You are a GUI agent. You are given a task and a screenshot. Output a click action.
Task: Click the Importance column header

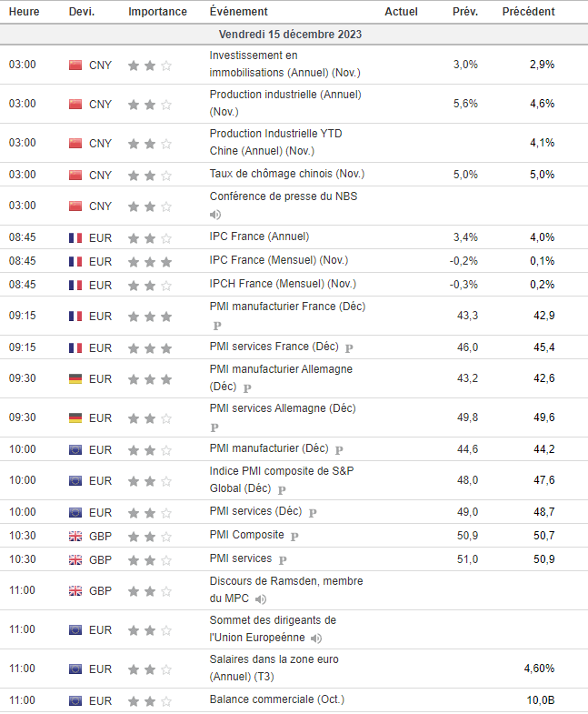pyautogui.click(x=157, y=12)
